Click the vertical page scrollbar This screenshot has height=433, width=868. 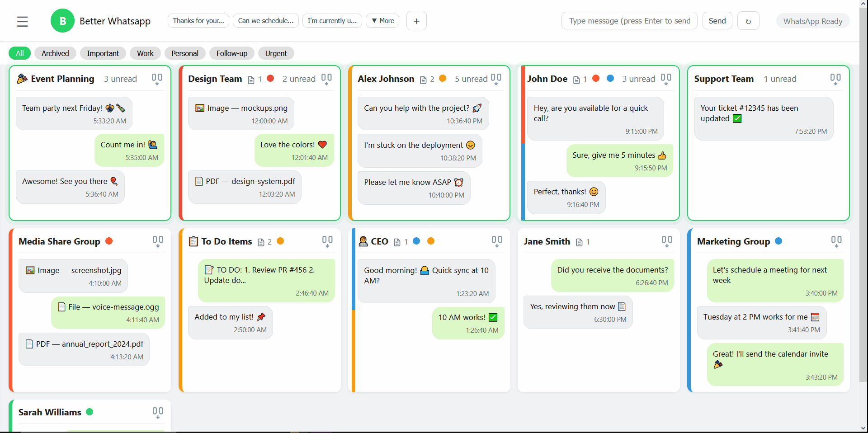pyautogui.click(x=863, y=194)
